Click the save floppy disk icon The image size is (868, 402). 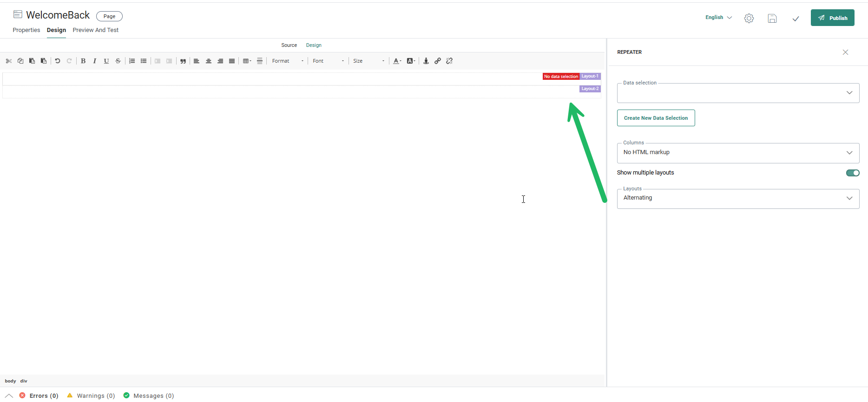772,18
